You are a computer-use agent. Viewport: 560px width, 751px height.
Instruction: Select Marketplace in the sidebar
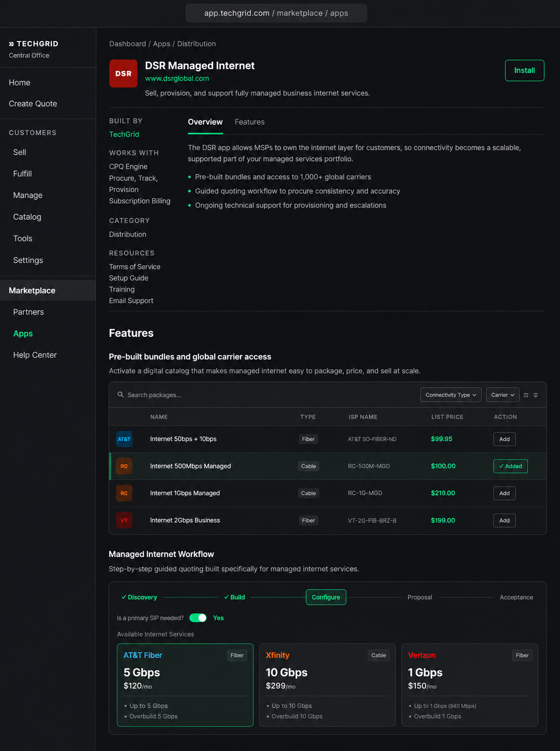click(48, 290)
